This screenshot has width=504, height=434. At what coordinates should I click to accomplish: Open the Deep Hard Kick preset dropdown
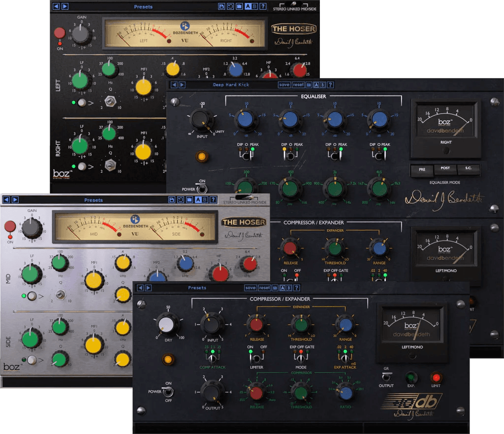click(231, 85)
